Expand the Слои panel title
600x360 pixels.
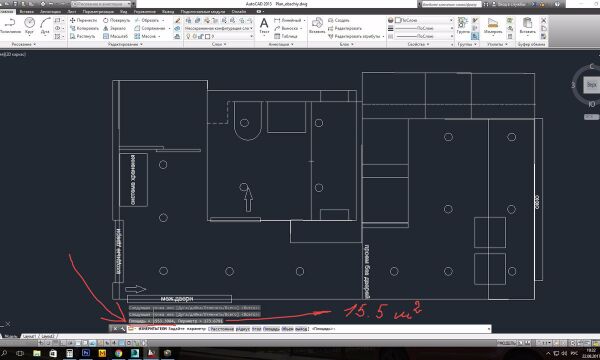tap(219, 44)
